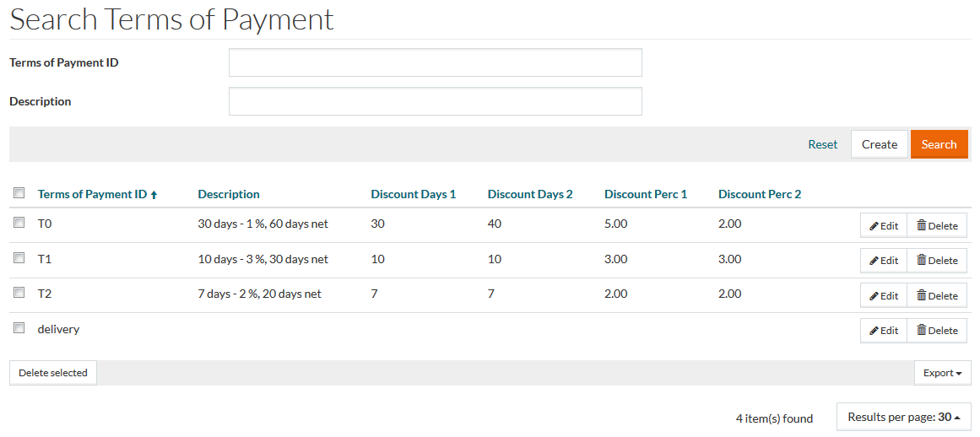Viewport: 980px width, 437px height.
Task: Tick the select-all checkbox in table header
Action: (19, 193)
